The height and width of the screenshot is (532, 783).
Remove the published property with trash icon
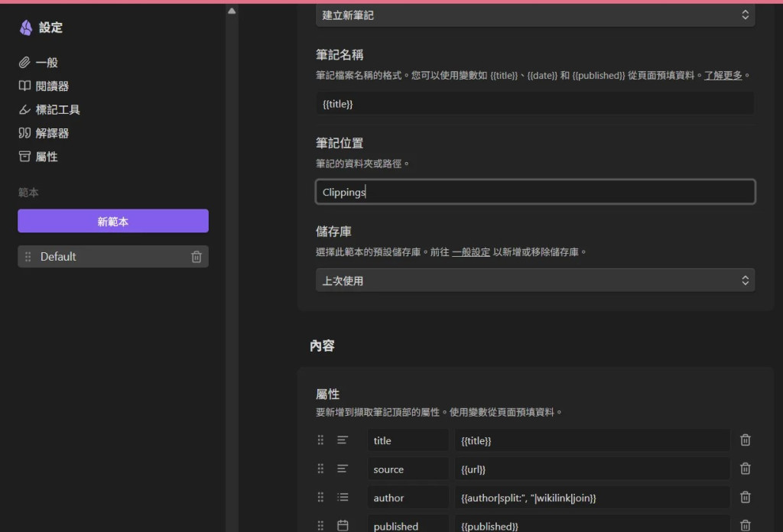[x=745, y=526]
